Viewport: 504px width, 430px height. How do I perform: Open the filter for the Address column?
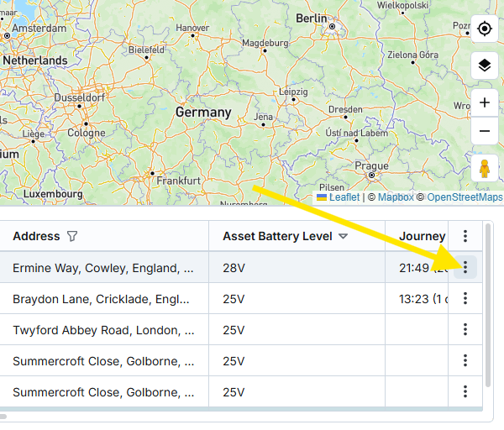click(72, 237)
